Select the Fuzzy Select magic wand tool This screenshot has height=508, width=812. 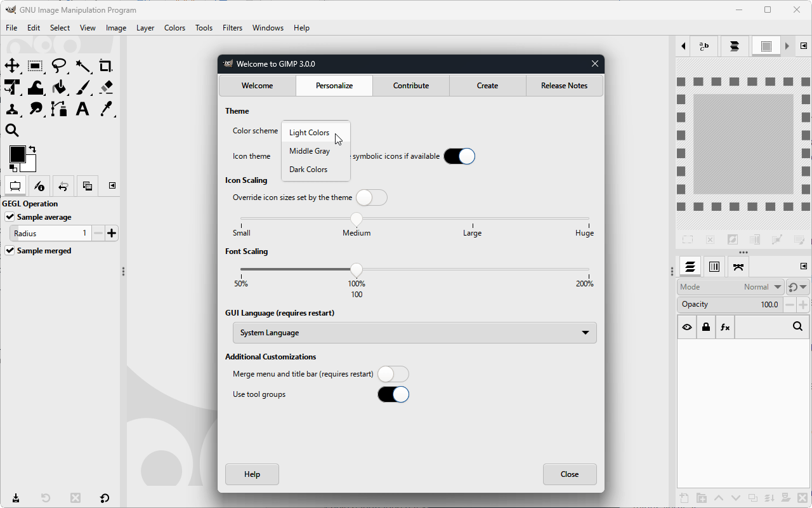pyautogui.click(x=82, y=65)
